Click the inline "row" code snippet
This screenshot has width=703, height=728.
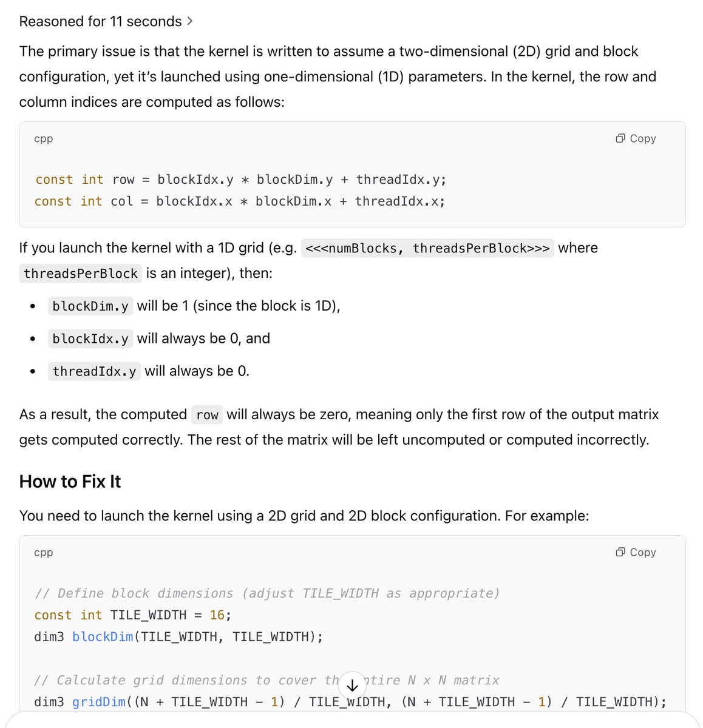pyautogui.click(x=207, y=415)
